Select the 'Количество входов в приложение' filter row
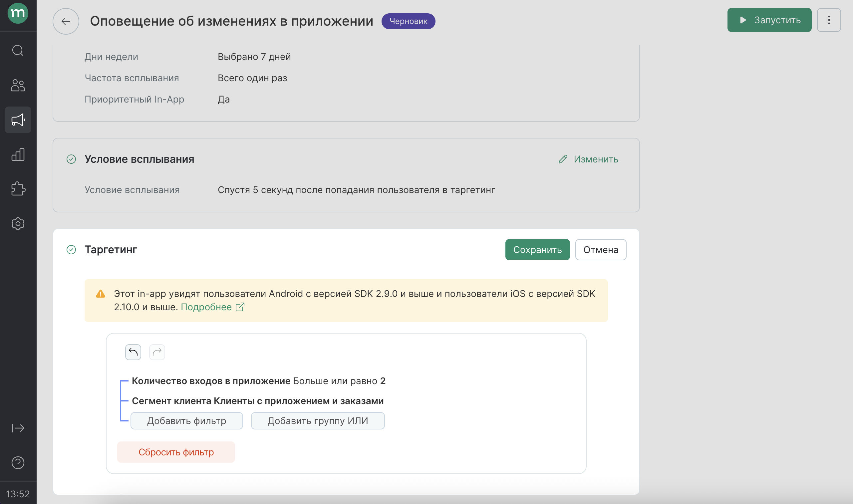Viewport: 853px width, 504px height. click(x=258, y=381)
